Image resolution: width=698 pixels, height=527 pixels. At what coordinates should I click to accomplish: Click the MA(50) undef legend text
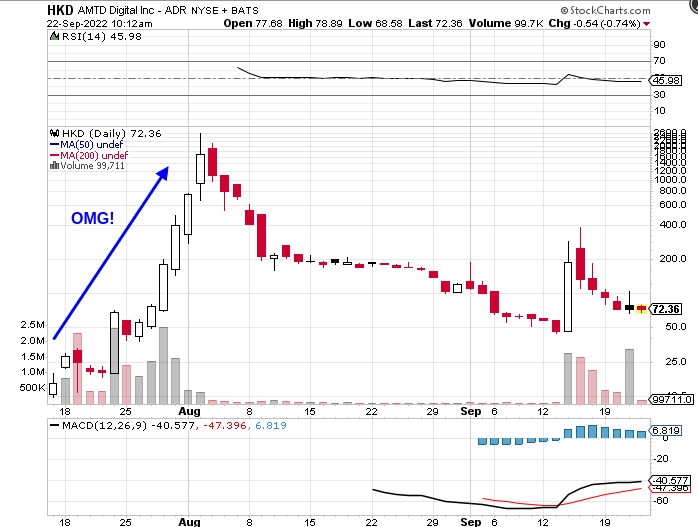pos(92,145)
